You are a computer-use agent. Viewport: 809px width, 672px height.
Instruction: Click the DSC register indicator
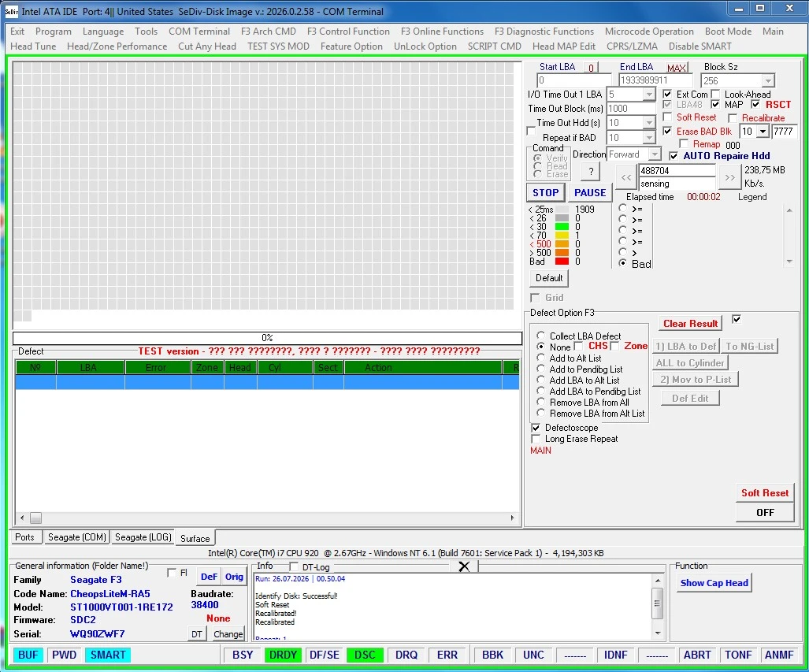365,655
